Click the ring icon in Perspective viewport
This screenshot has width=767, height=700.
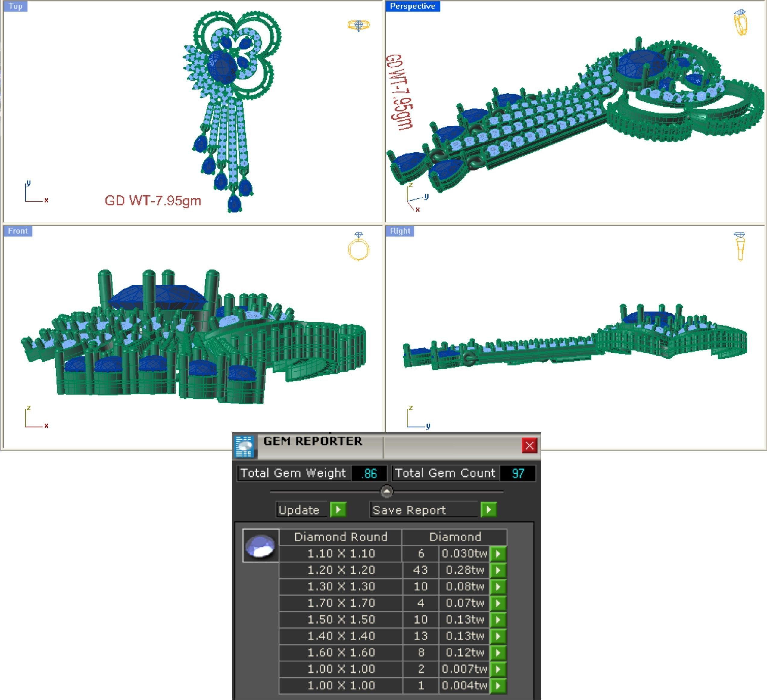coord(740,23)
